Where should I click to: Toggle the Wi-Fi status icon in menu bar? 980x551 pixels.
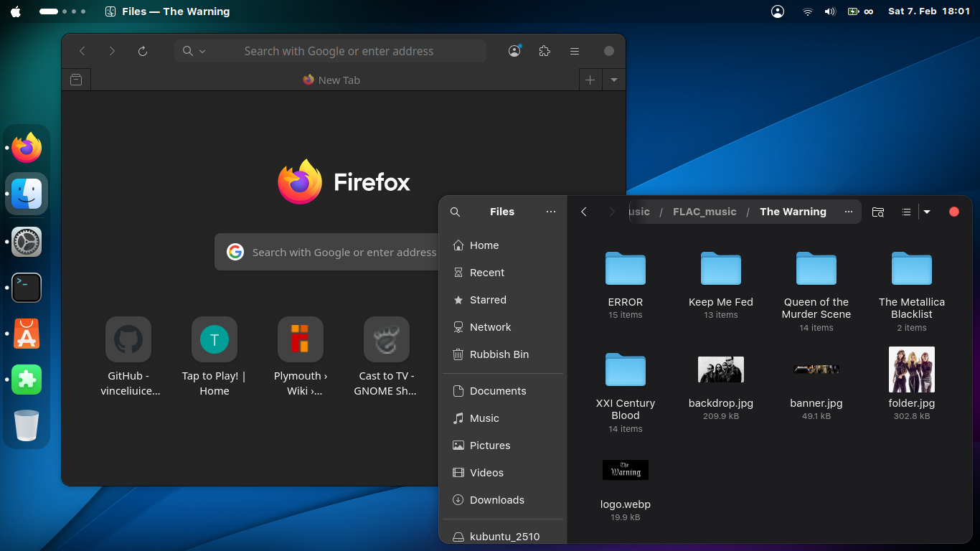pyautogui.click(x=807, y=11)
